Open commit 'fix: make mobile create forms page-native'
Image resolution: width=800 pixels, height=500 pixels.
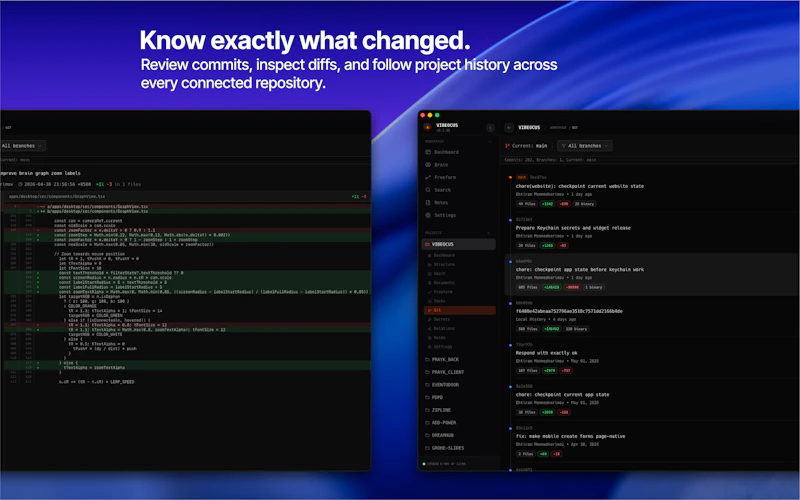coord(570,437)
